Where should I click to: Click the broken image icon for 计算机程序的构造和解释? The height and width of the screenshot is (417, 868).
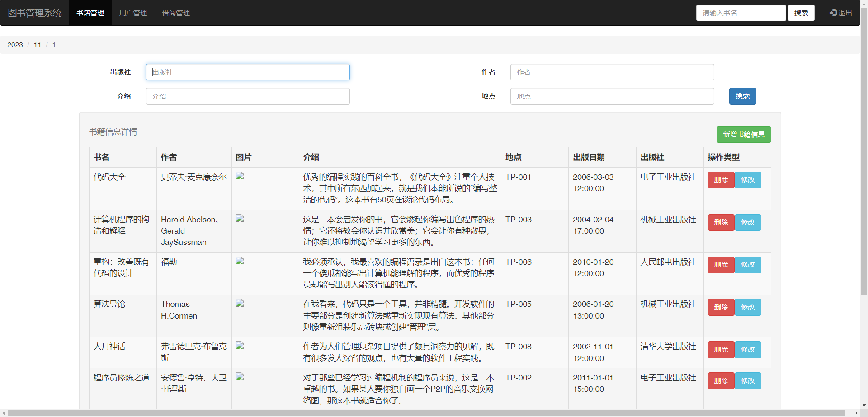click(x=240, y=218)
